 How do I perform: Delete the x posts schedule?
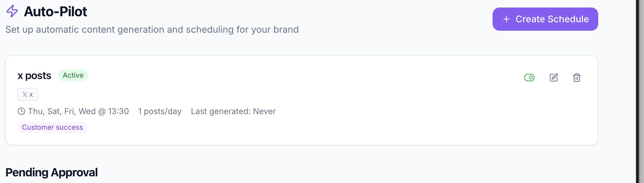577,78
